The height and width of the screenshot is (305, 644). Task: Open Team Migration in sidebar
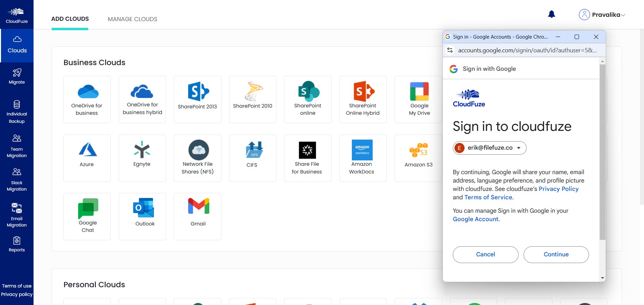[x=17, y=146]
